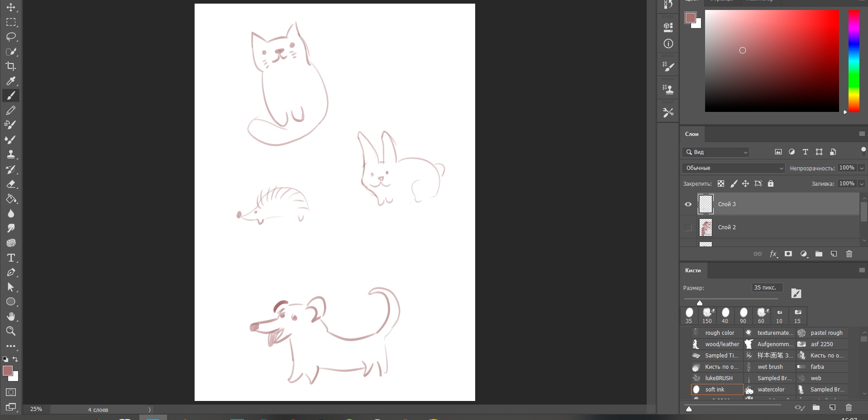
Task: Switch to the Кисти tab
Action: 693,270
